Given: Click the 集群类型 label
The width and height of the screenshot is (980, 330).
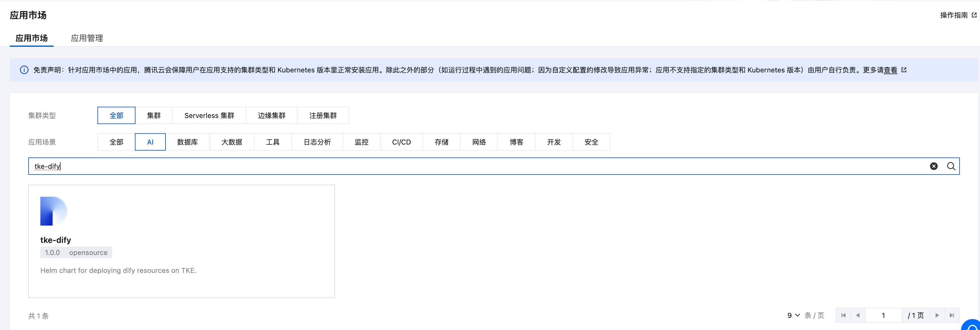Looking at the screenshot, I should pyautogui.click(x=42, y=115).
